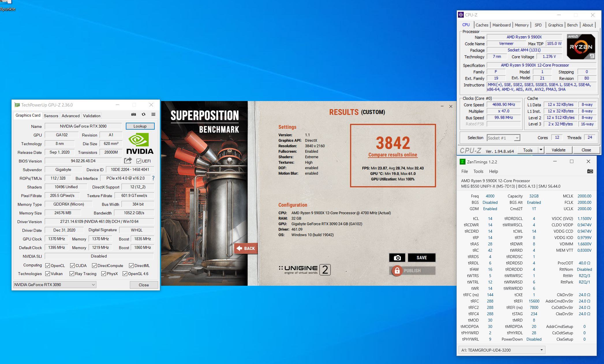Click BIOS version share/export icon
Viewport: 604px width, 364px height.
(128, 160)
